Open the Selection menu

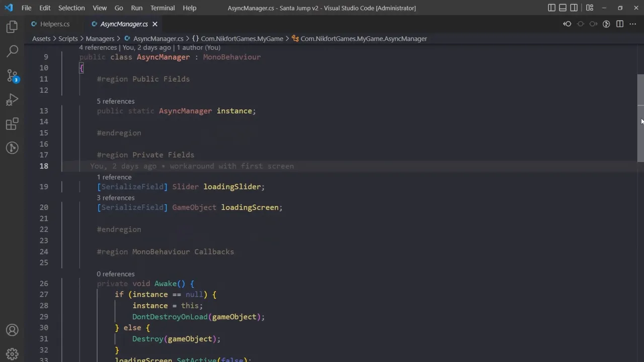click(x=71, y=8)
